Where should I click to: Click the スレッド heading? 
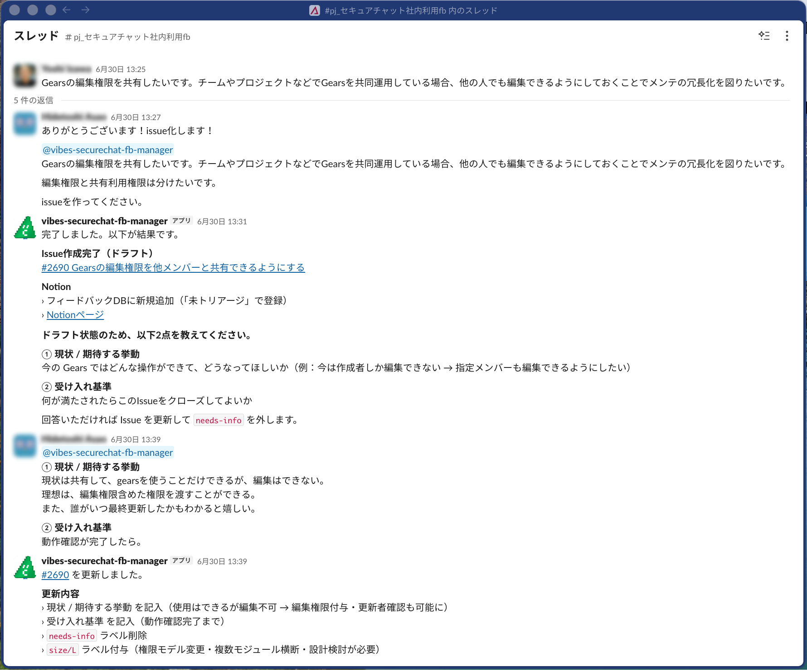tap(36, 36)
